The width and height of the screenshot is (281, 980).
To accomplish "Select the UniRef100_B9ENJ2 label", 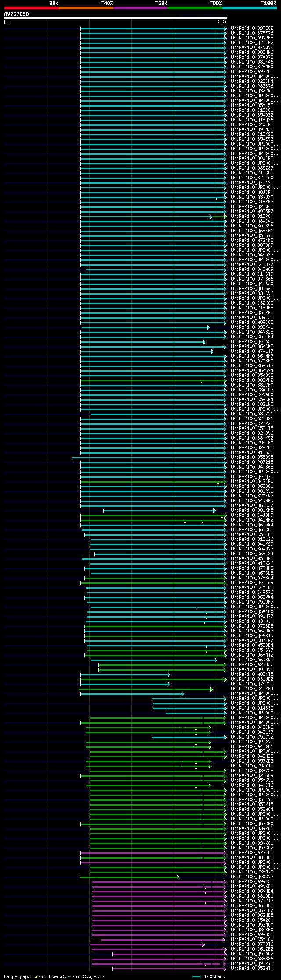I will tap(252, 130).
